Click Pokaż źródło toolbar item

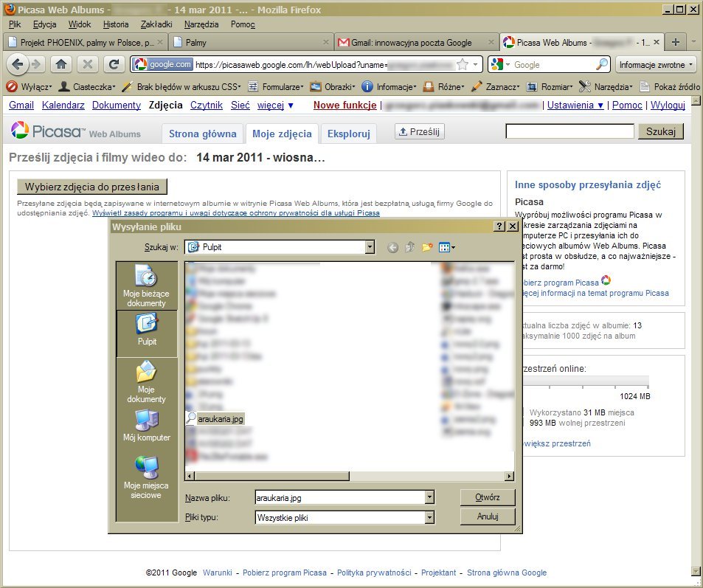669,86
